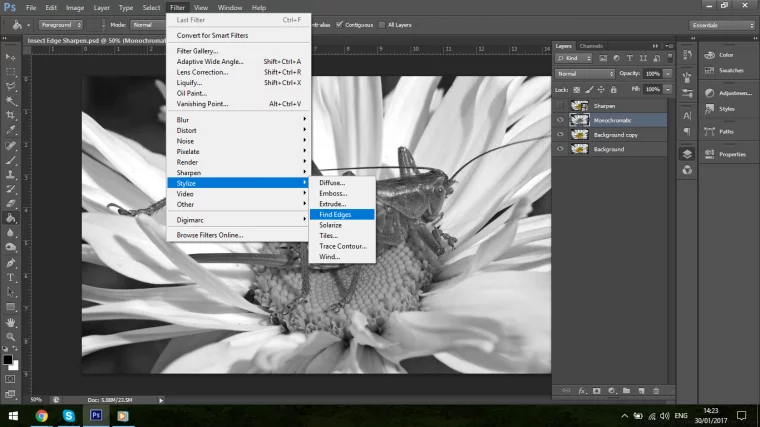
Task: Enable the All Layers checkbox
Action: (382, 25)
